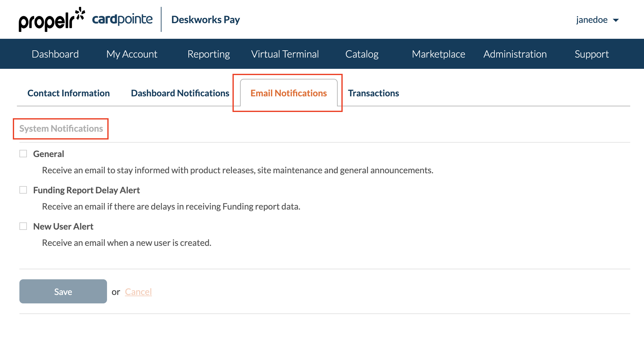644x350 pixels.
Task: Open the janedoe user dropdown arrow
Action: pos(616,20)
